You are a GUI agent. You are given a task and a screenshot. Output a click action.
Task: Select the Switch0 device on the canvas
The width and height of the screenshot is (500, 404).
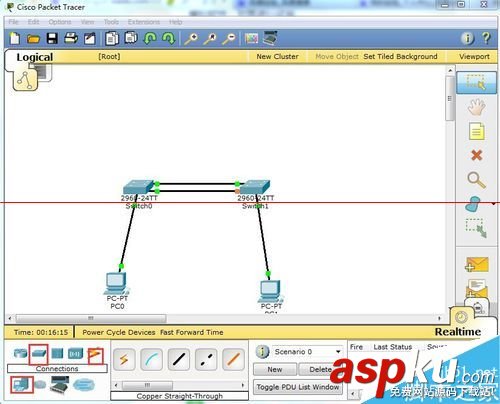138,187
